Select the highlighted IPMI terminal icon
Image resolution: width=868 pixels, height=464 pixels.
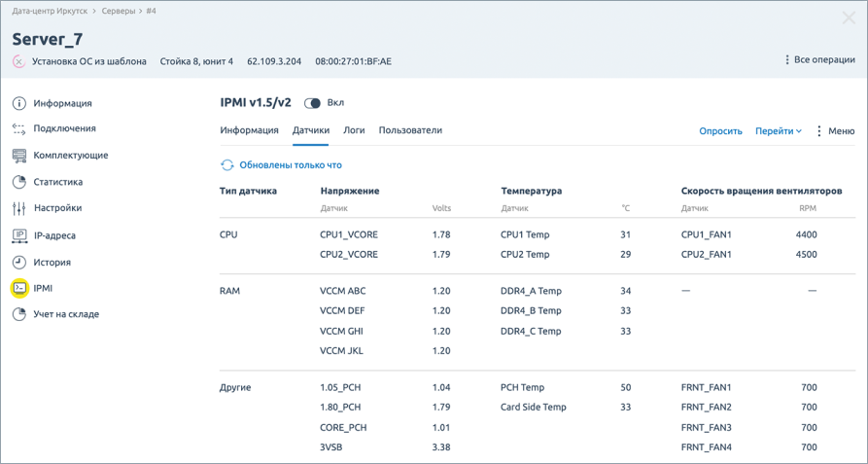click(19, 288)
